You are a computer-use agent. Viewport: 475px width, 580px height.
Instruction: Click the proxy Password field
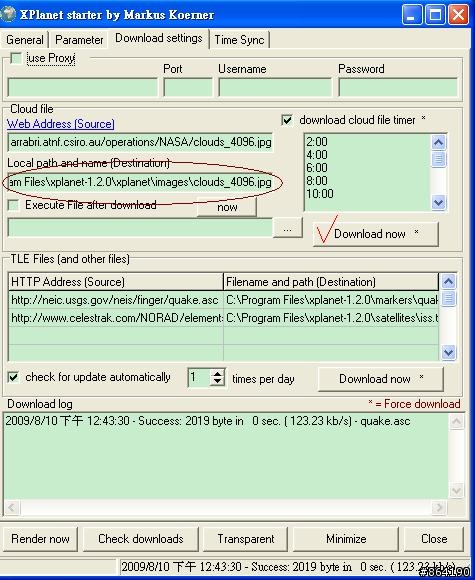[x=398, y=87]
